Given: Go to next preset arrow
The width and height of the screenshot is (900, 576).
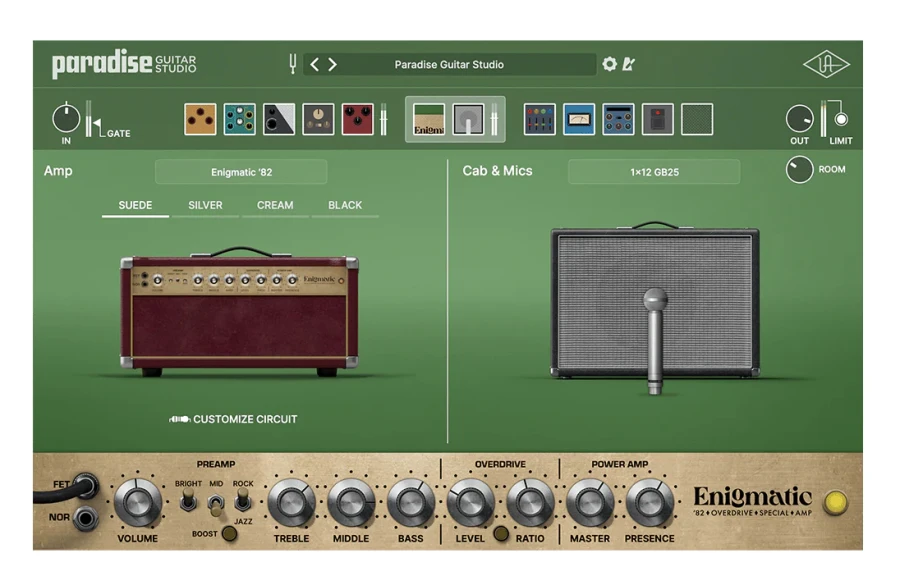Looking at the screenshot, I should click(332, 64).
